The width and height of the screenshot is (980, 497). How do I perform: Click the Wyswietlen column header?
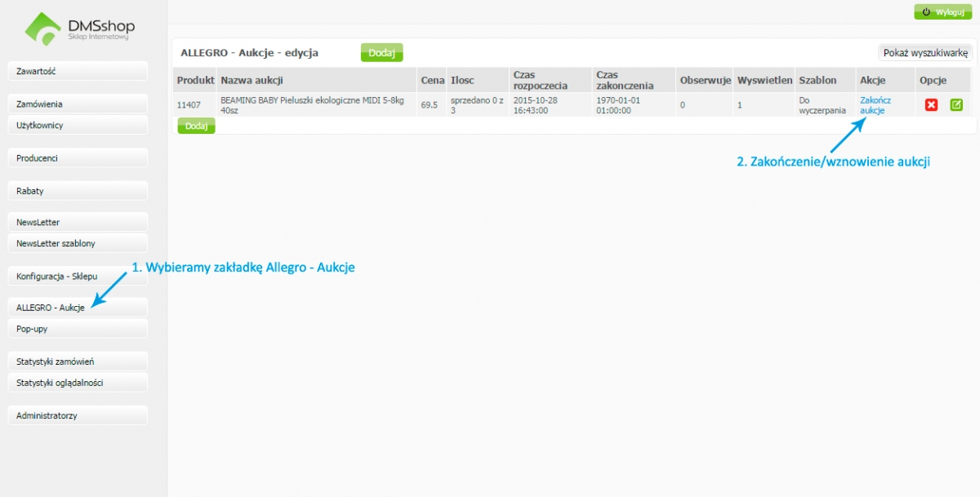tap(764, 81)
